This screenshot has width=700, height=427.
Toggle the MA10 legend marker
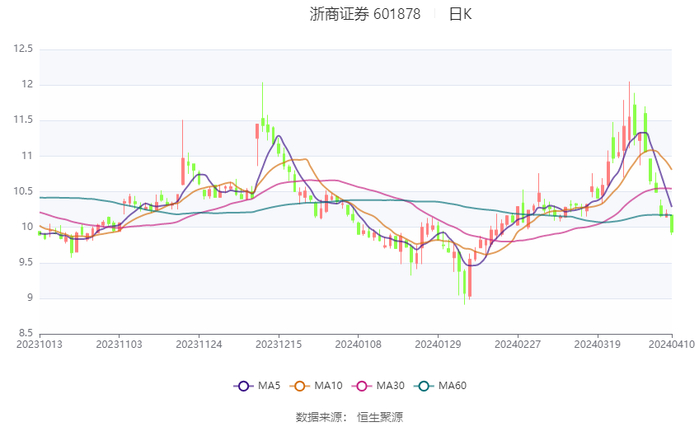coord(300,386)
